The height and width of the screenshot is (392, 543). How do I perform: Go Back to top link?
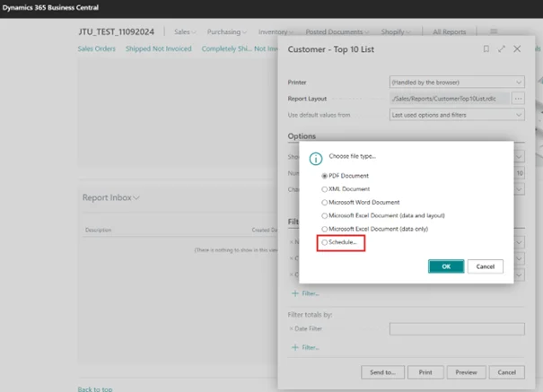pos(95,389)
